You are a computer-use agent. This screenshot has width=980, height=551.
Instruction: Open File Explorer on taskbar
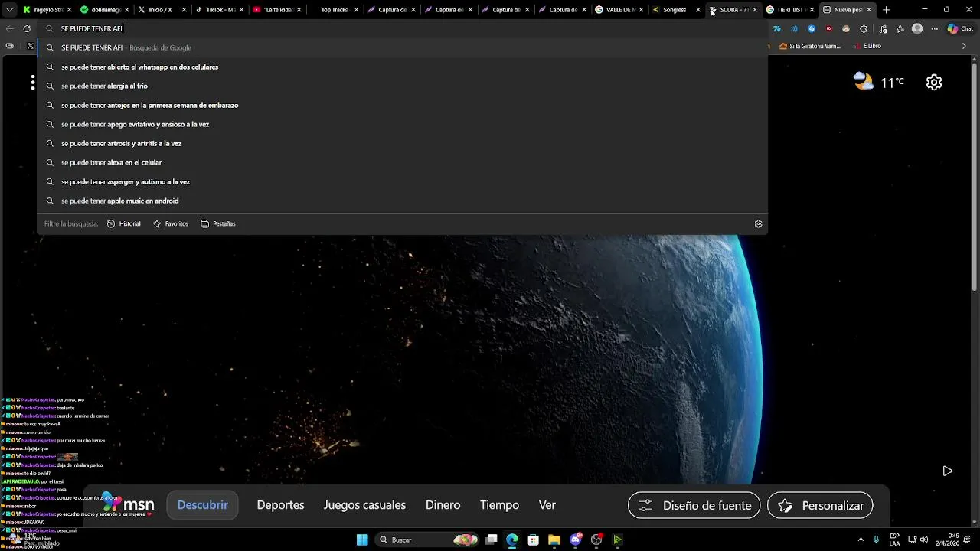[554, 540]
